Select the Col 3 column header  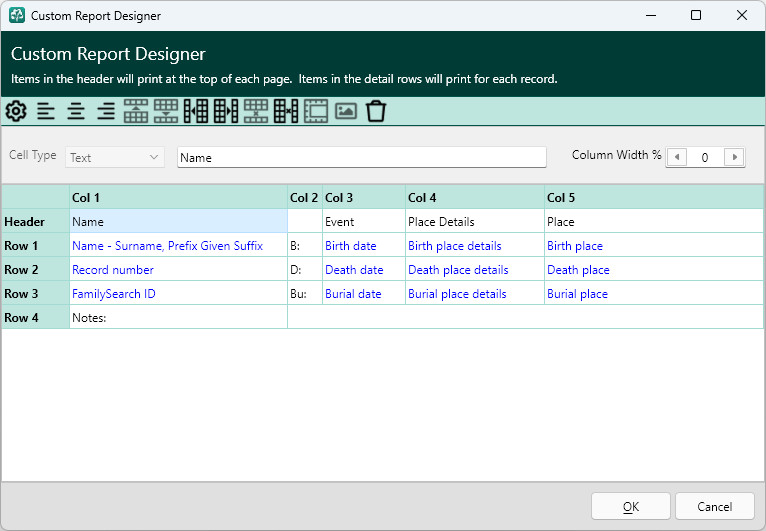[364, 197]
